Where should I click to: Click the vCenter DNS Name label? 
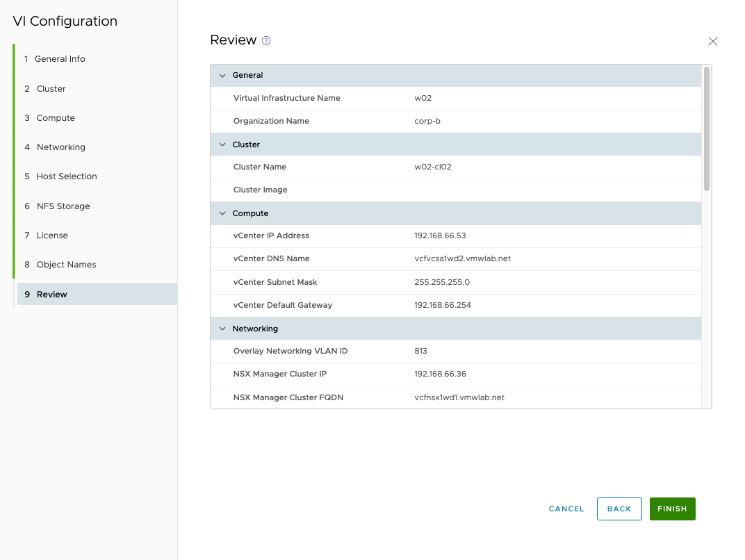pyautogui.click(x=271, y=259)
